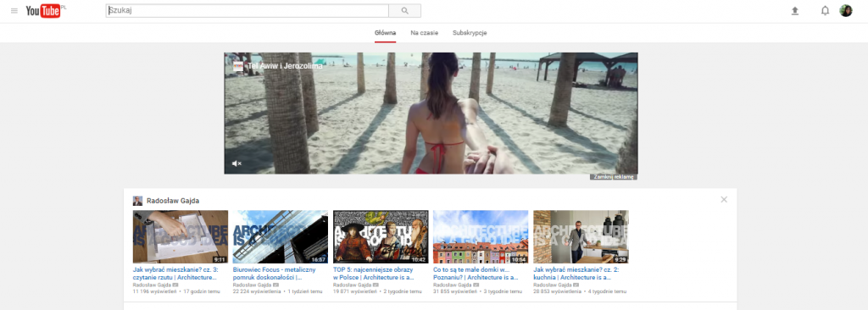Screen dimensions: 868x310
Task: Open 'TOP 5: najcenniejsze obrazy w Polsce' title
Action: [374, 274]
